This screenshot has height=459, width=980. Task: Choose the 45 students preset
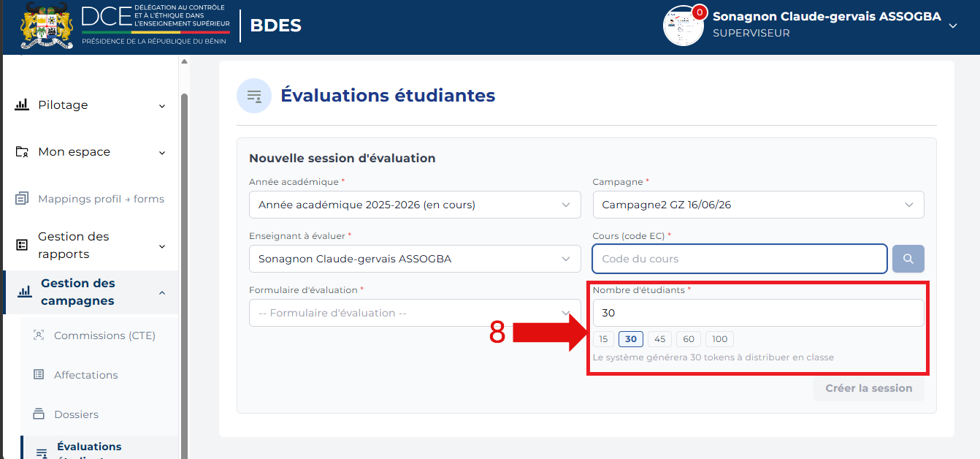pyautogui.click(x=659, y=339)
